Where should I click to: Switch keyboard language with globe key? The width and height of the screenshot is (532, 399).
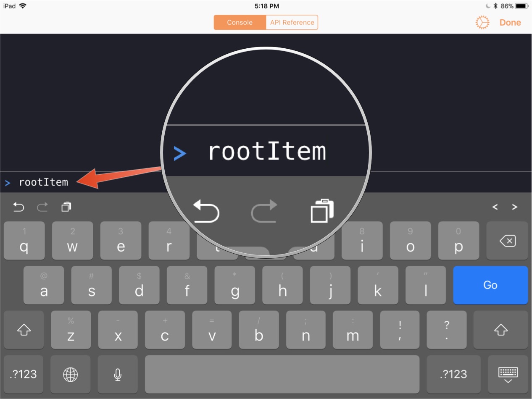point(70,374)
